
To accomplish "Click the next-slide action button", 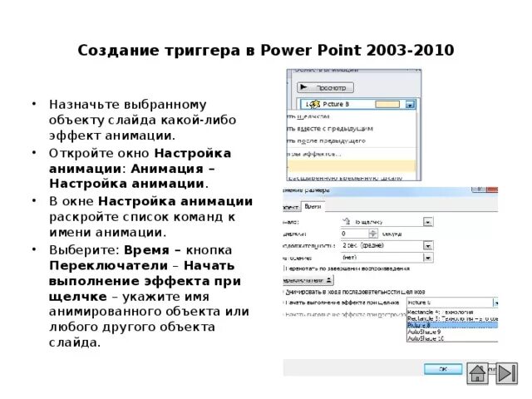I will click(506, 373).
